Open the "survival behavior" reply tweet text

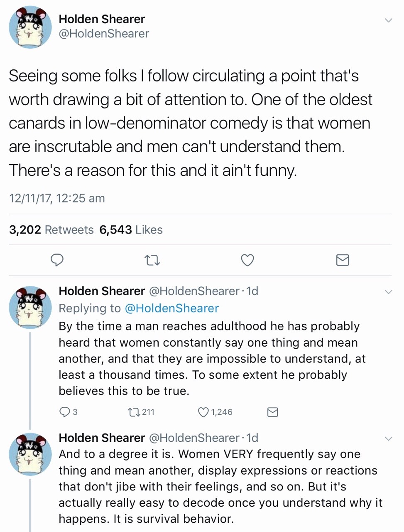click(x=220, y=486)
